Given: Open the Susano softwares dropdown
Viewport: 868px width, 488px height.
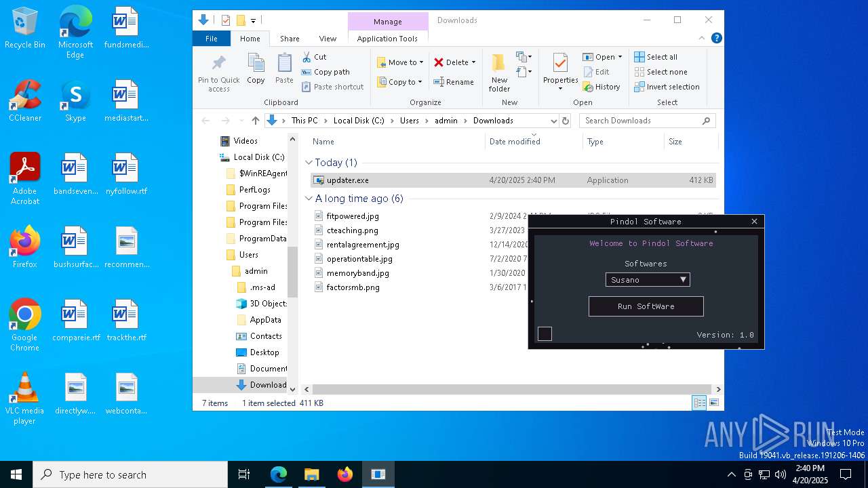Looking at the screenshot, I should (648, 279).
